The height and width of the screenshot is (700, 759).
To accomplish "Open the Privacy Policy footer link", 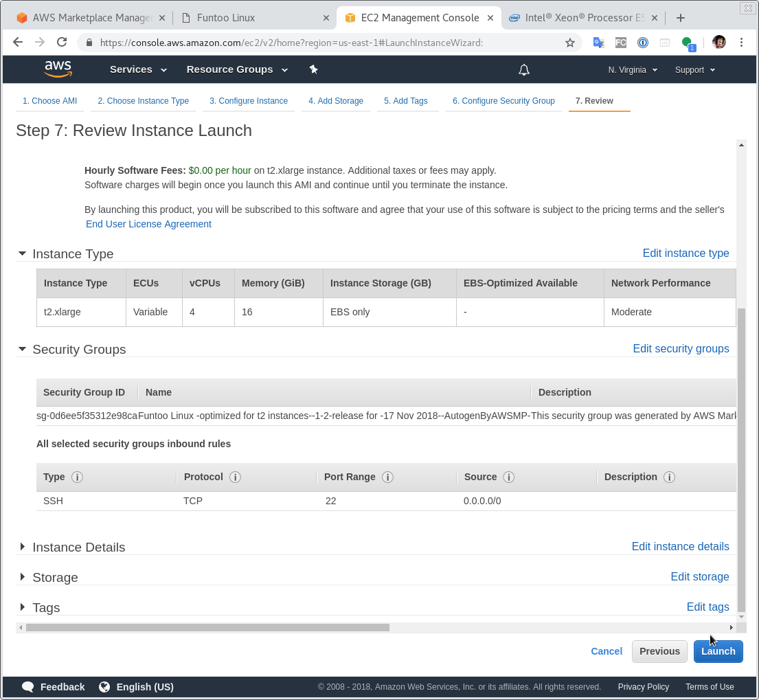I will [644, 686].
